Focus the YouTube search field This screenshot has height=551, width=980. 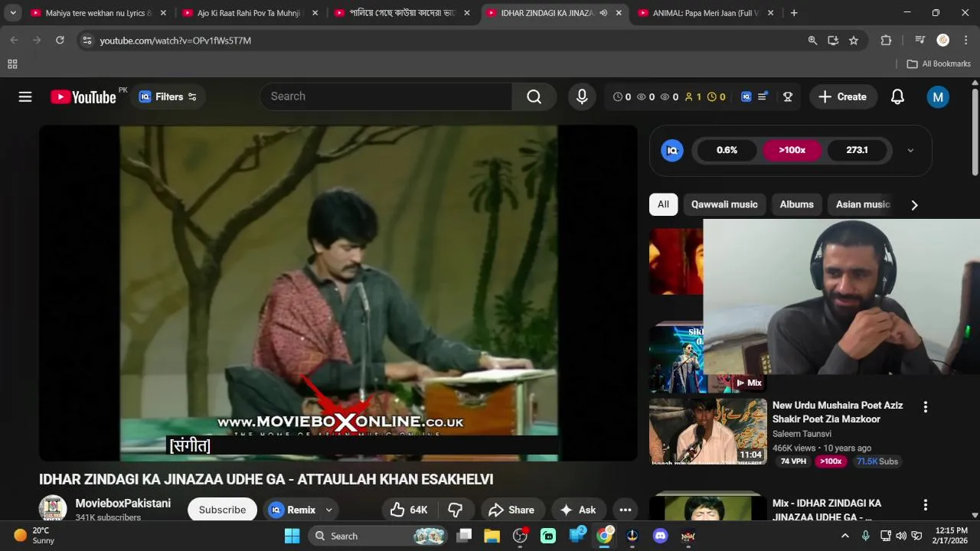click(386, 96)
